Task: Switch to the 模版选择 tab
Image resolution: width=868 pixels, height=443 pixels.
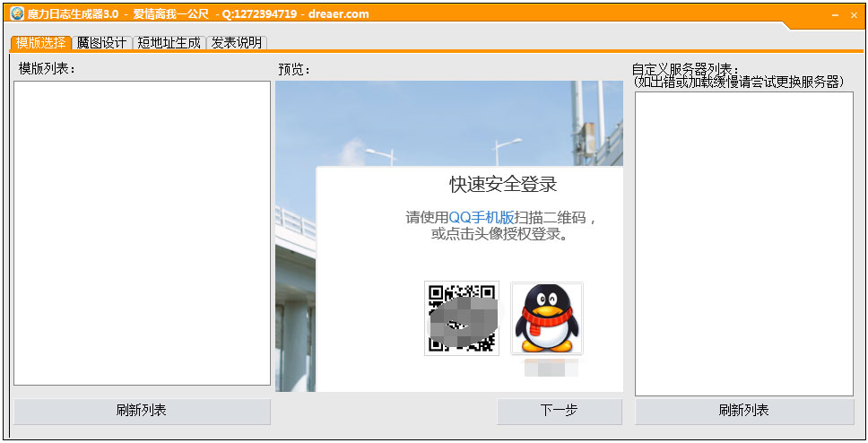Action: coord(41,42)
